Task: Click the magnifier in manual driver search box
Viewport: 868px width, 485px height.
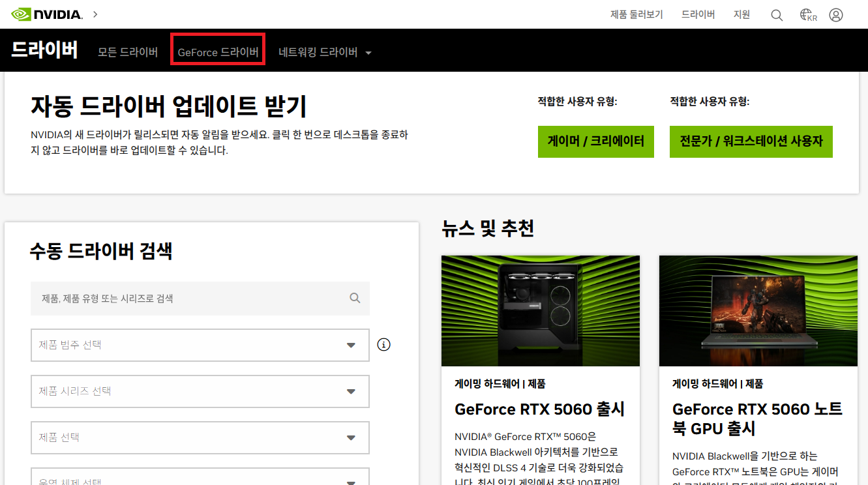Action: point(355,298)
